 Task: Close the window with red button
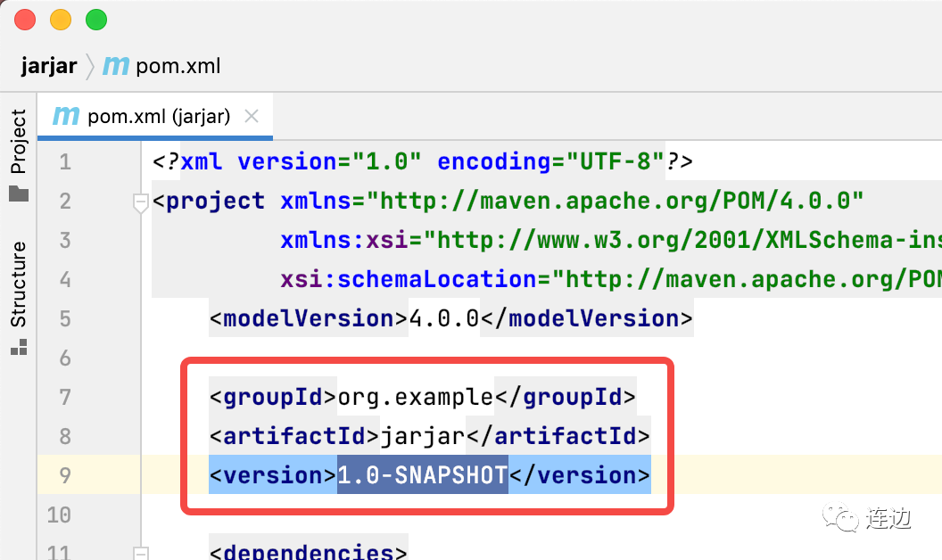click(25, 20)
